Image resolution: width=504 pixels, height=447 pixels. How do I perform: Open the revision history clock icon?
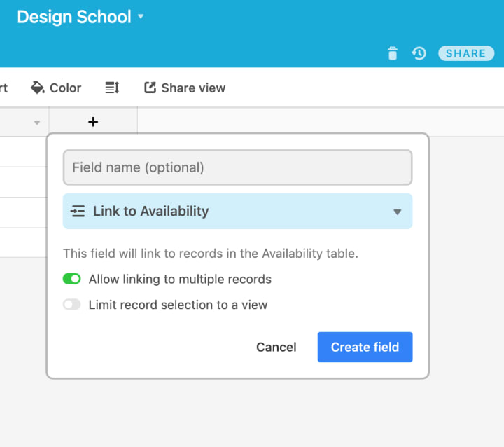[x=419, y=53]
